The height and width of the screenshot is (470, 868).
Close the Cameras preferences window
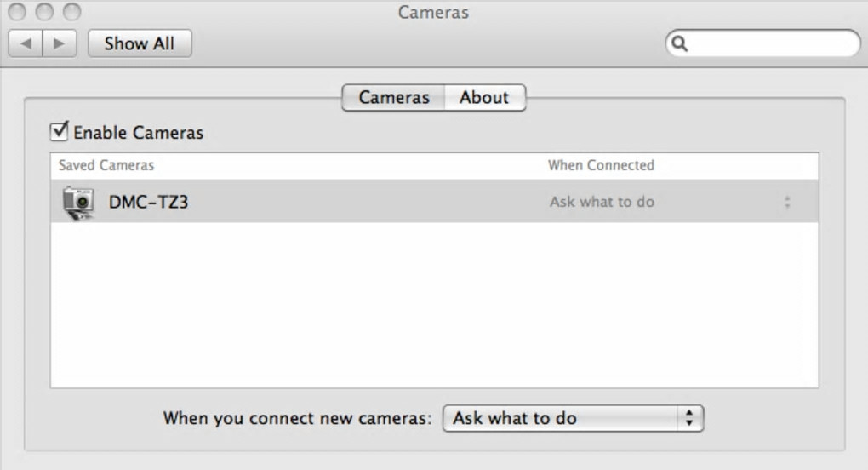pos(17,12)
